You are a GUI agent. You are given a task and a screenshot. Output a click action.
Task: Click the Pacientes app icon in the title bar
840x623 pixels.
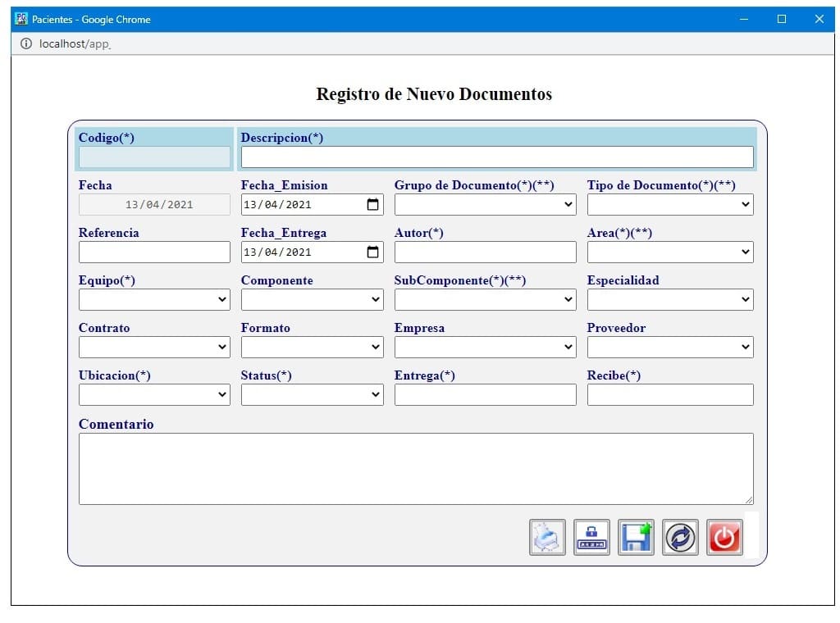[x=21, y=19]
